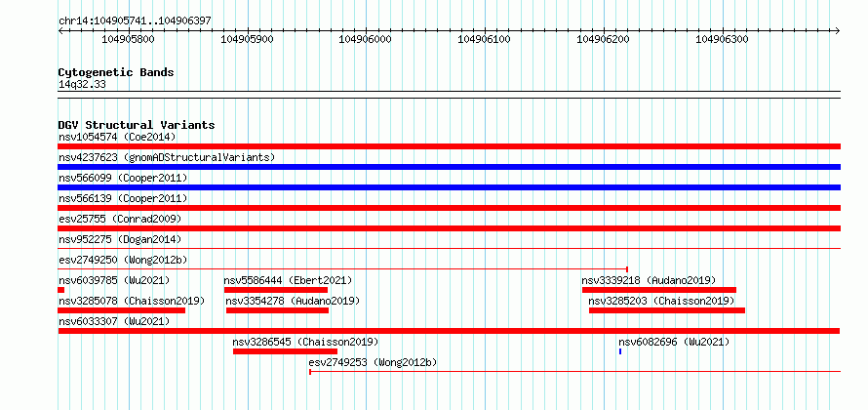The width and height of the screenshot is (868, 410).
Task: Open variant label nsv3286545 (Chaisson2019)
Action: coord(305,342)
